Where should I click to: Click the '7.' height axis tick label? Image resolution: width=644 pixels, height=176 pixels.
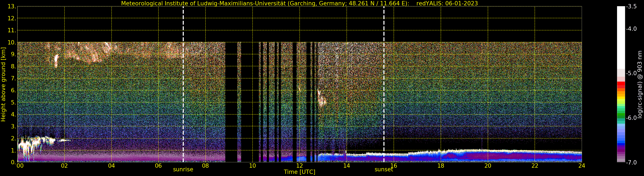click(x=13, y=78)
